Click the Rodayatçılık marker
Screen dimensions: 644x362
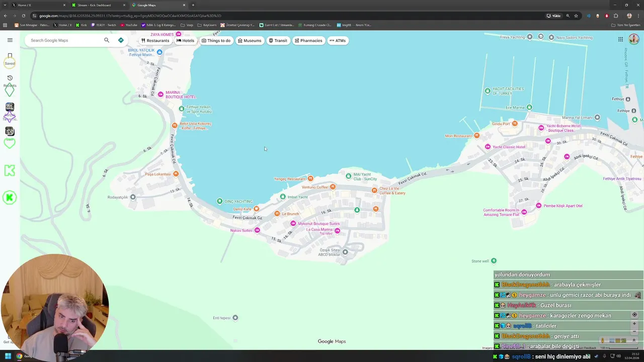[133, 197]
